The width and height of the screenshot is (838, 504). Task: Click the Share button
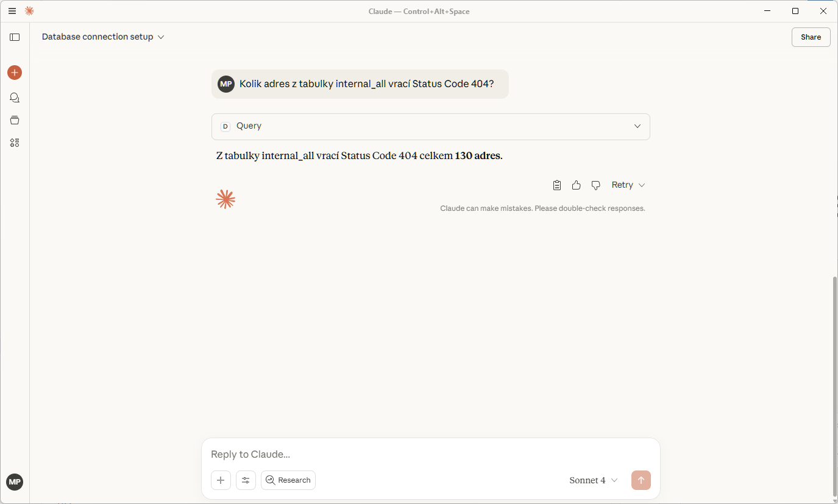pos(811,37)
